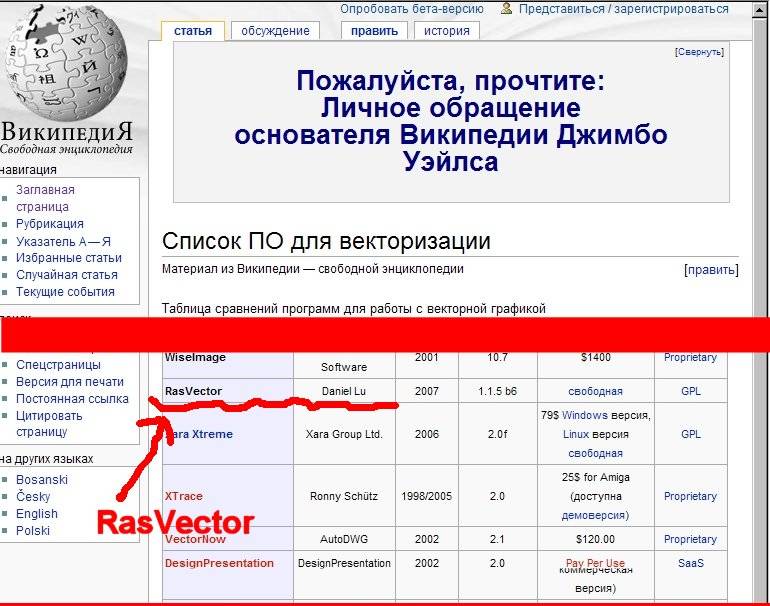The width and height of the screenshot is (770, 606).
Task: Click 1998/2005 year cell
Action: tap(426, 496)
